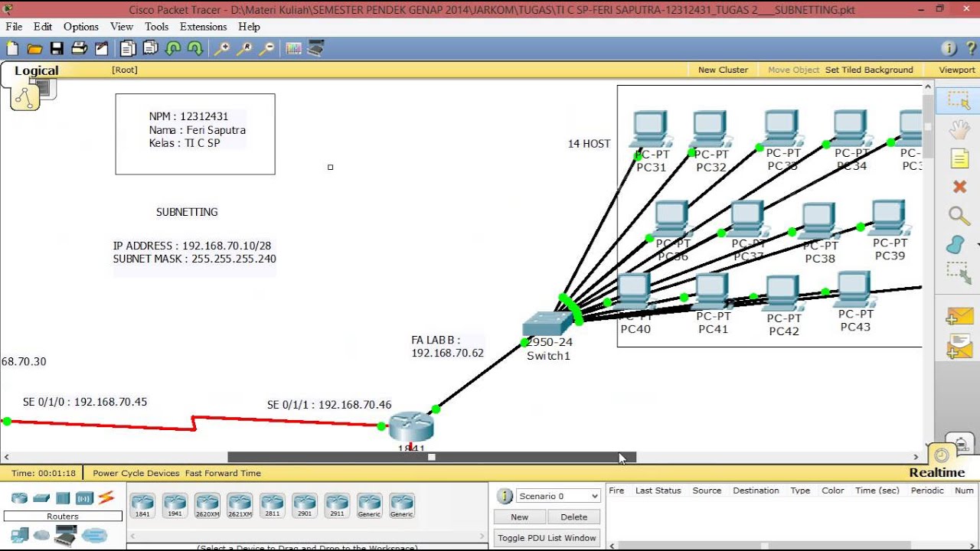Select the red X Delete tool
The width and height of the screenshot is (980, 551).
coord(959,187)
